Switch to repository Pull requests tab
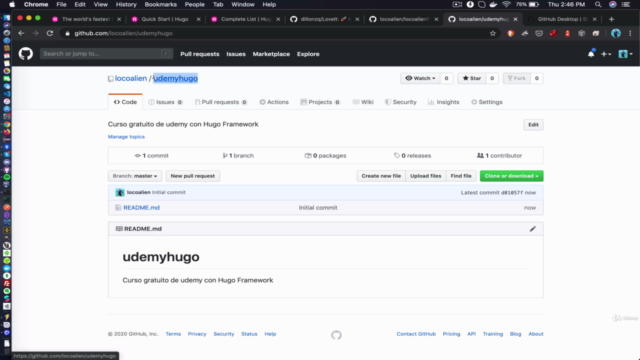640x360 pixels. click(x=220, y=102)
